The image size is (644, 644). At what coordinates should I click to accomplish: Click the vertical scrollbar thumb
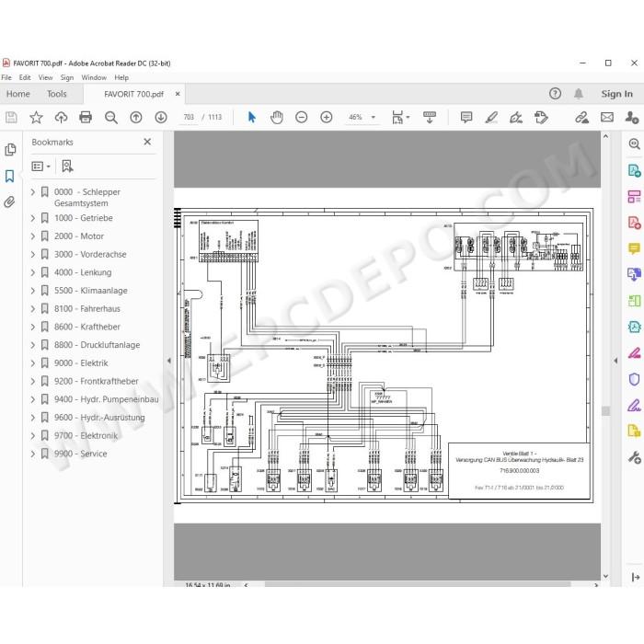coord(605,411)
